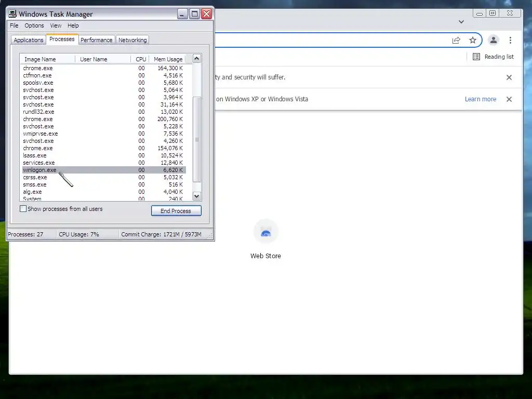Sort by Mem Usage column
This screenshot has height=399, width=532.
(x=168, y=59)
